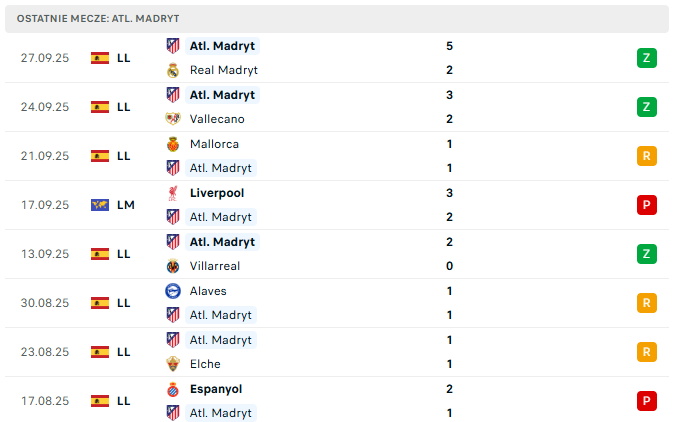Click the Alaves club crest icon
Viewport: 675px width, 422px height.
(x=173, y=291)
